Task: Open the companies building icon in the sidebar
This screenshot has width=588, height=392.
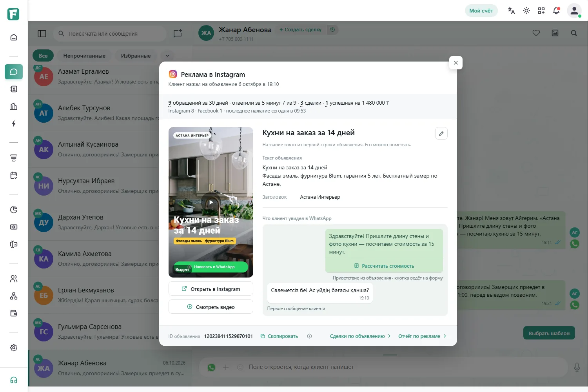Action: 14,106
